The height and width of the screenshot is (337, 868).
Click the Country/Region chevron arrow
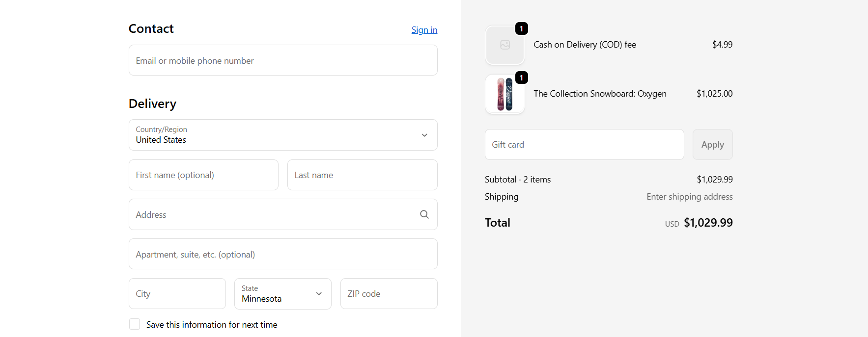point(423,135)
